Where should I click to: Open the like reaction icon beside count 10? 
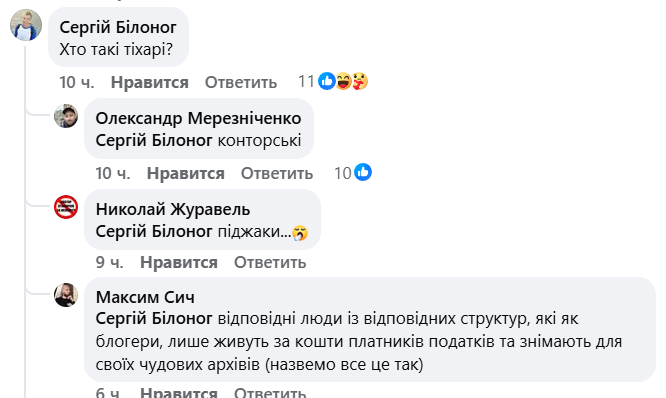pos(363,172)
